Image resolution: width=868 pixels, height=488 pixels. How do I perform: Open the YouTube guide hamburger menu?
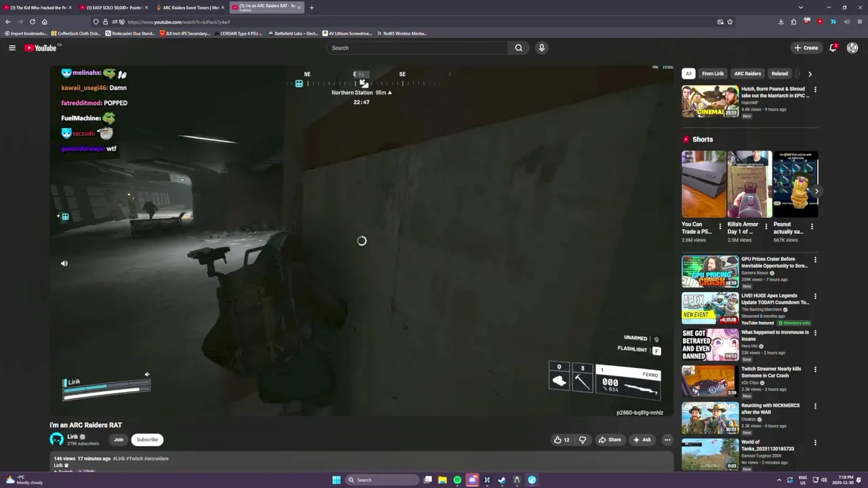coord(12,47)
